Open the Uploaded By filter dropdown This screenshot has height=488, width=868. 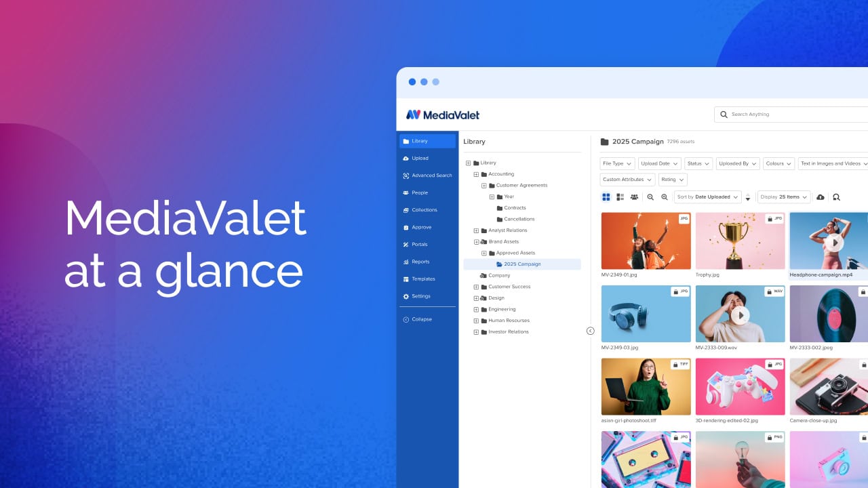738,163
